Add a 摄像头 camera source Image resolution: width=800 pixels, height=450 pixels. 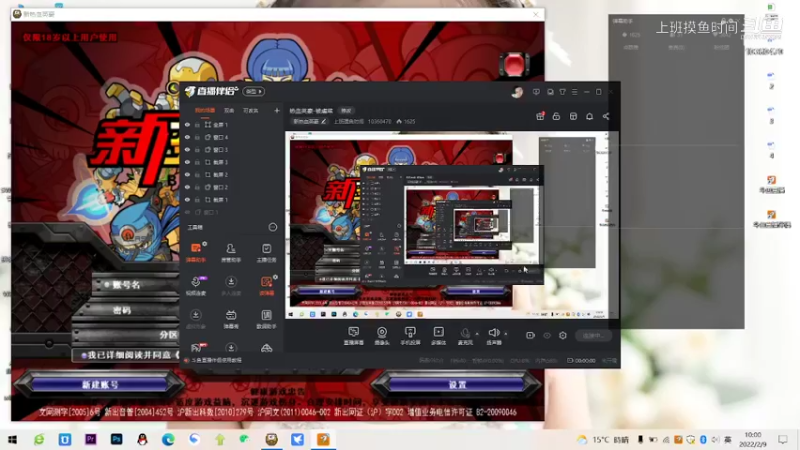coord(382,336)
